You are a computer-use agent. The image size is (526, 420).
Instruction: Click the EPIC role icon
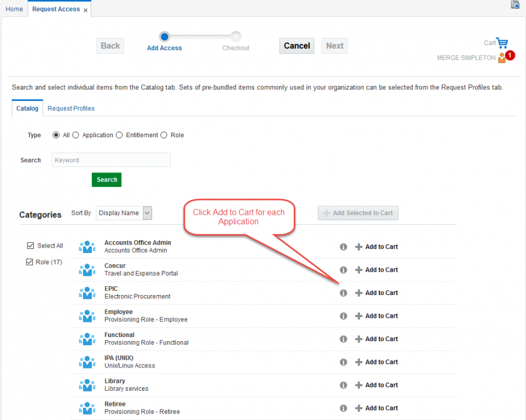(87, 293)
